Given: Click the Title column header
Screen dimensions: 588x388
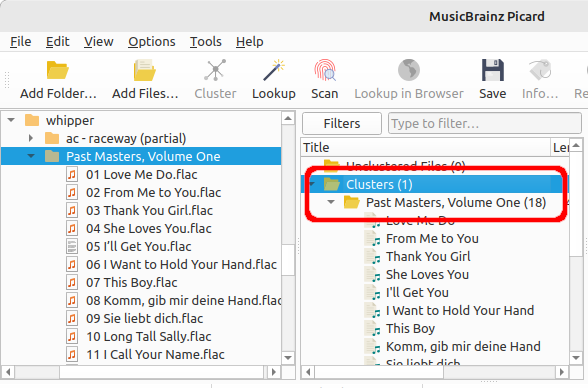Looking at the screenshot, I should coord(426,147).
